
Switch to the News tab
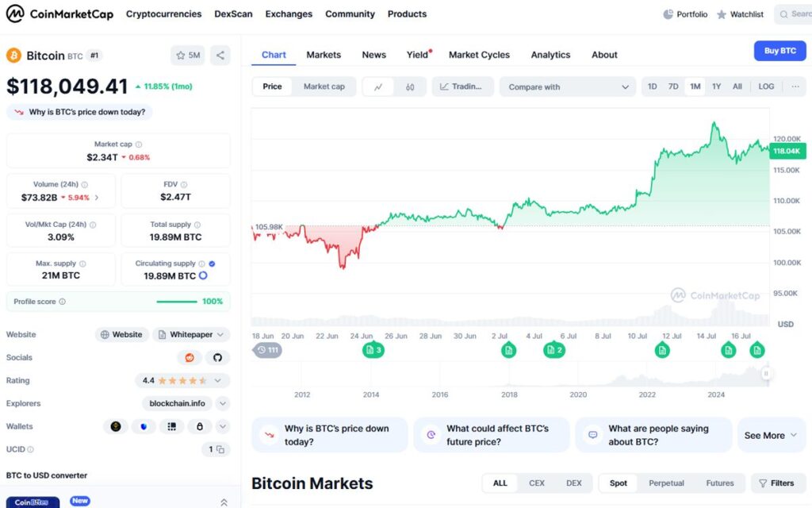pos(374,55)
